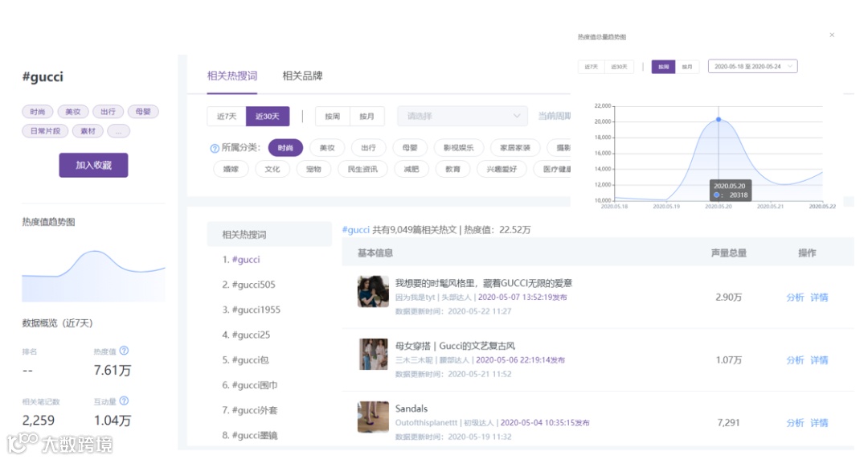The image size is (868, 460).
Task: Select the 民生资讯 category filter
Action: click(x=362, y=169)
